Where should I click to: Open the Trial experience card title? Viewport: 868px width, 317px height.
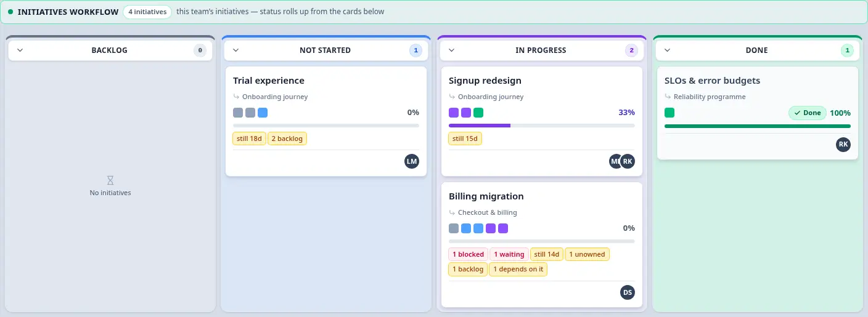tap(269, 81)
